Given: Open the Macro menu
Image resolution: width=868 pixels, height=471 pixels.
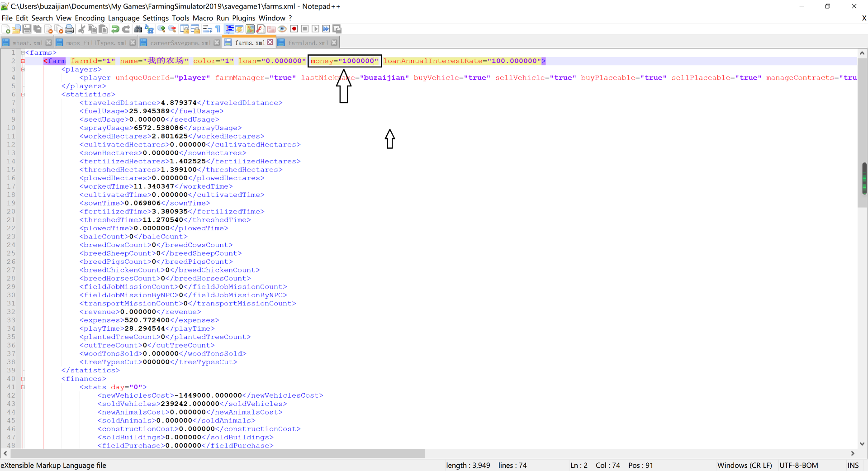Looking at the screenshot, I should 203,18.
